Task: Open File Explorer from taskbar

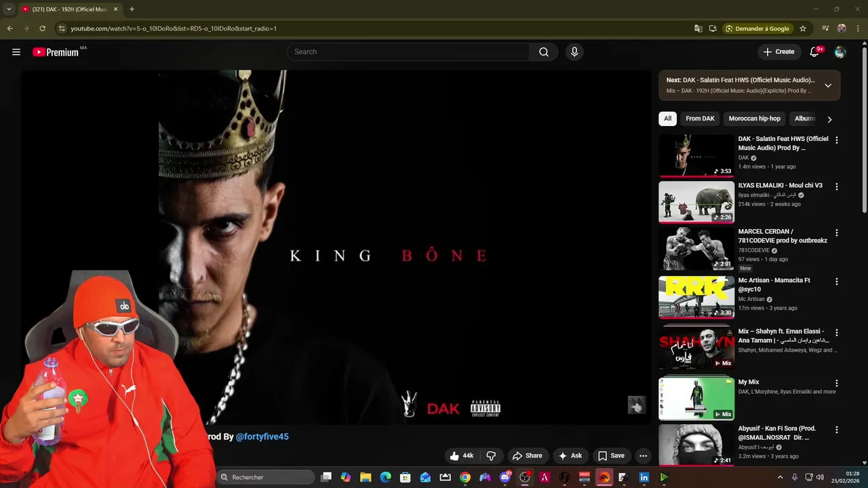Action: point(366,477)
